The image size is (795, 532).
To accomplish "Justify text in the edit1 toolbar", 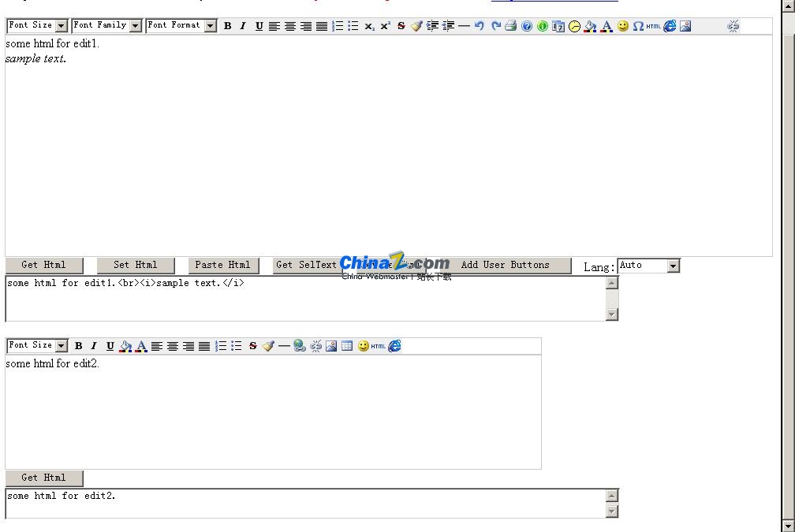I will (322, 26).
